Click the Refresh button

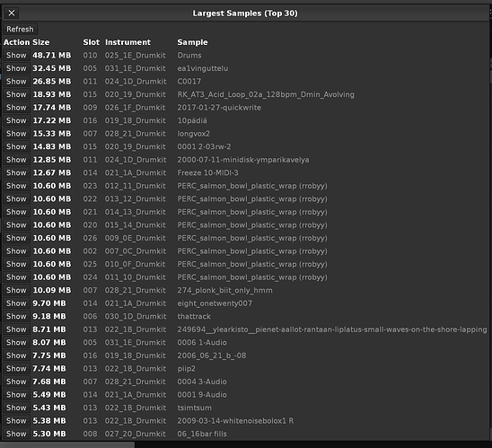tap(20, 29)
